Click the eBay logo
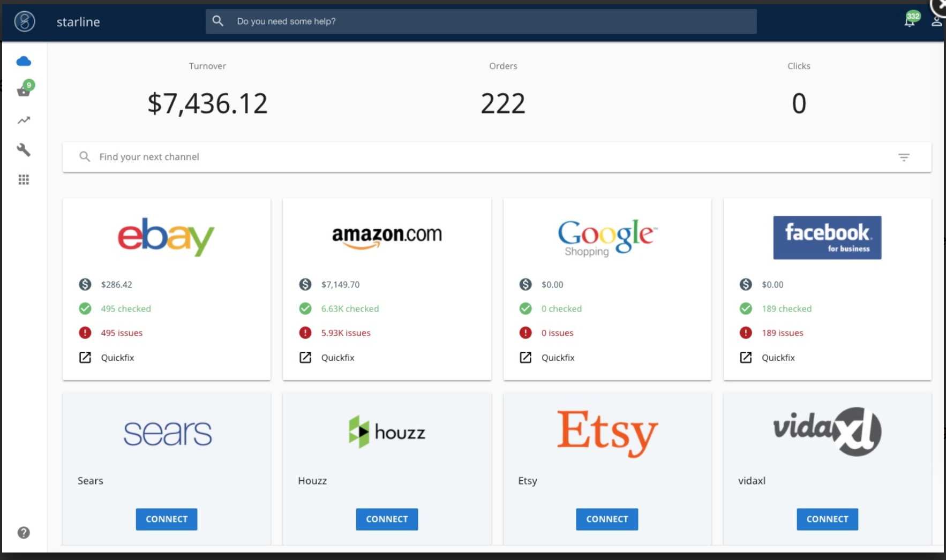 [x=166, y=237]
